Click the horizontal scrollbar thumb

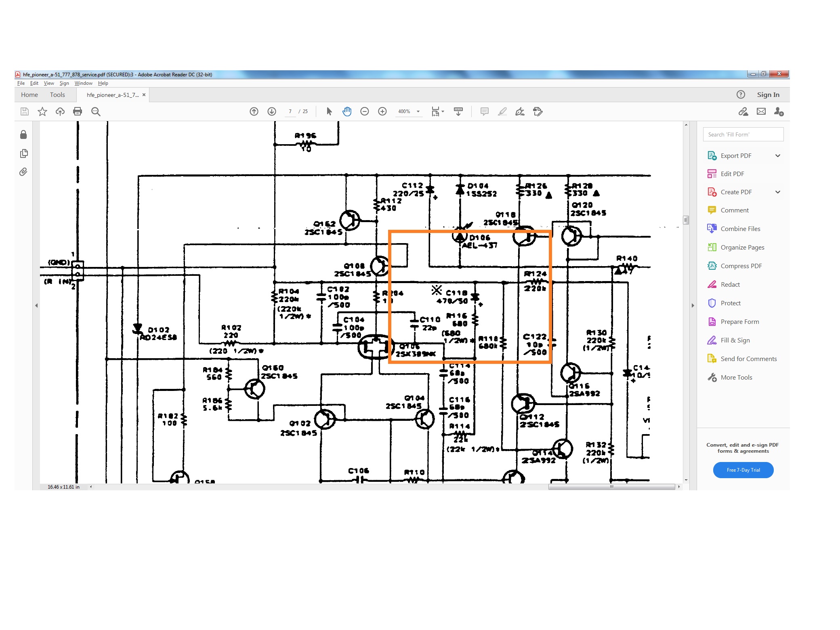point(611,487)
